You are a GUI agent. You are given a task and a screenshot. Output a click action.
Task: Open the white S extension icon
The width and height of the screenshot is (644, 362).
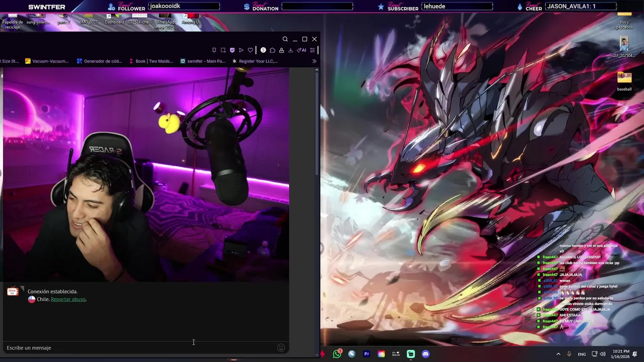point(263,50)
